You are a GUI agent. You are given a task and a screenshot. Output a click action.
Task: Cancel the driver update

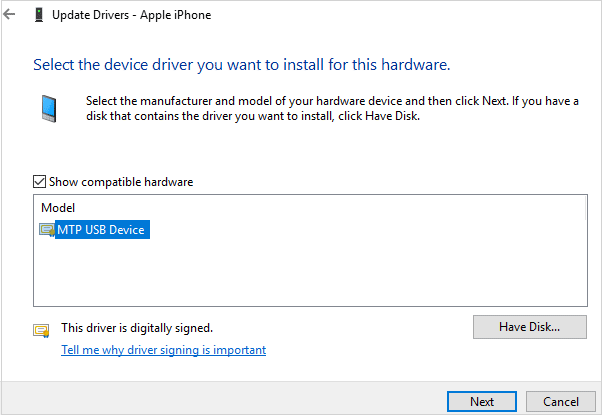coord(561,402)
